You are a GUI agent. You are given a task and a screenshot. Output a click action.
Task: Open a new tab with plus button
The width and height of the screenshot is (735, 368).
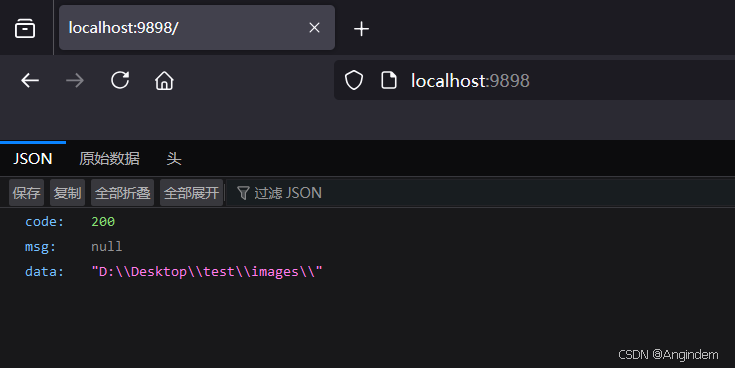(x=361, y=29)
